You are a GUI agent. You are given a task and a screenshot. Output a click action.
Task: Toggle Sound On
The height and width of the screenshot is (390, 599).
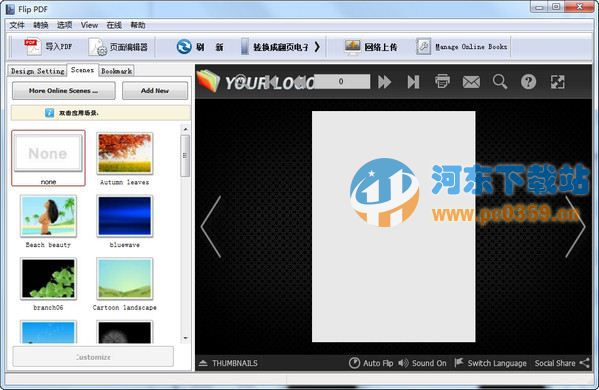tap(422, 363)
